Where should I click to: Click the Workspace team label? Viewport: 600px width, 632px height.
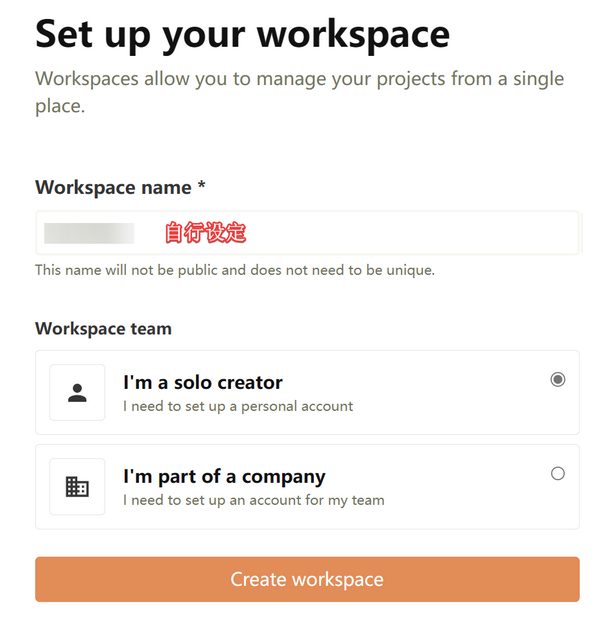104,328
